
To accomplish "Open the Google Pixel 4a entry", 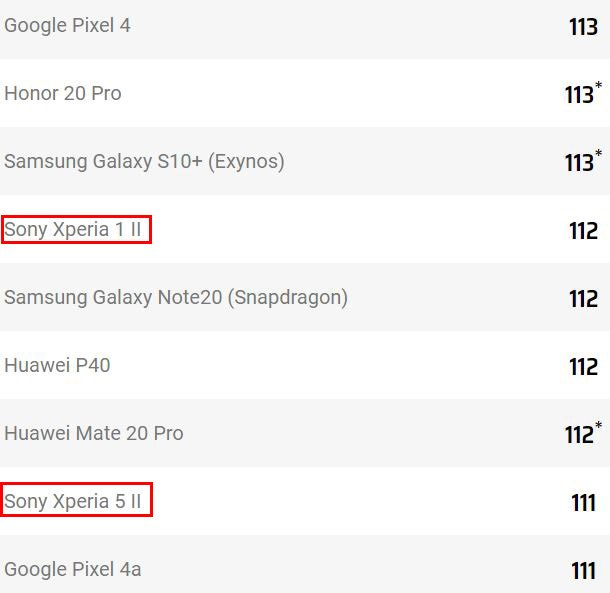I will pos(73,570).
